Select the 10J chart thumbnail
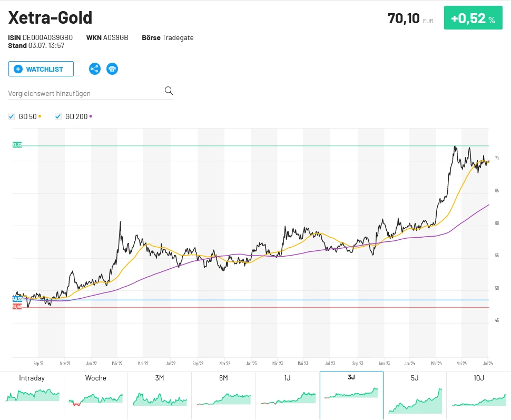Viewport: 511px width, 420px height. 478,395
